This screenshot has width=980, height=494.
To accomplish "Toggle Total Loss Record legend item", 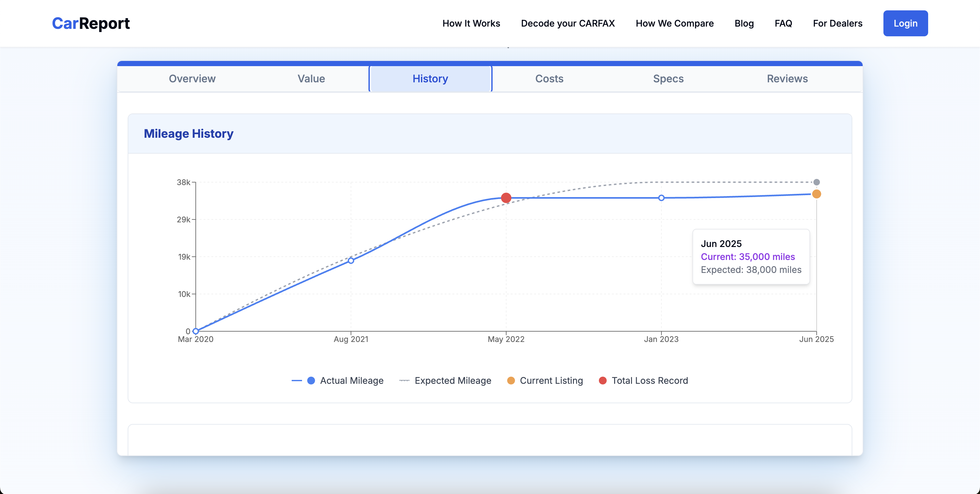I will [643, 381].
